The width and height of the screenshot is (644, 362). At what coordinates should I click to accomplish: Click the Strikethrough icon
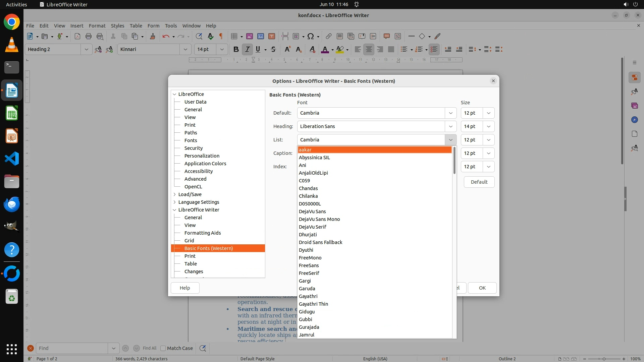click(x=273, y=49)
